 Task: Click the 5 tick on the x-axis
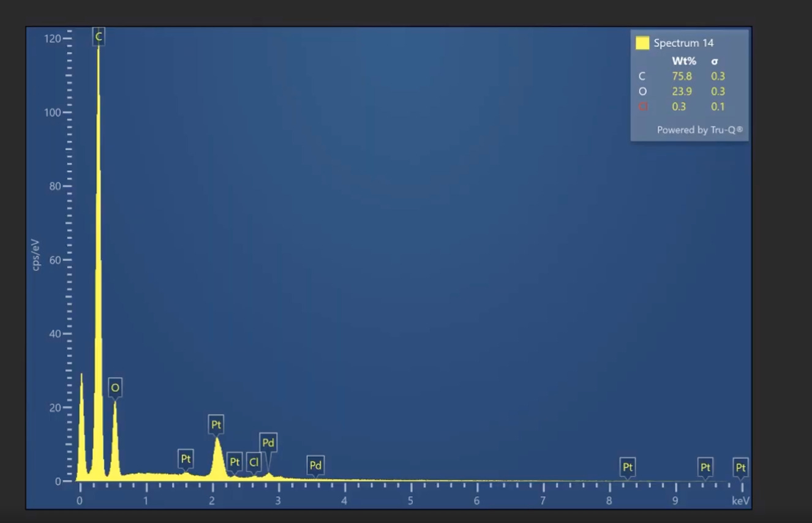410,500
